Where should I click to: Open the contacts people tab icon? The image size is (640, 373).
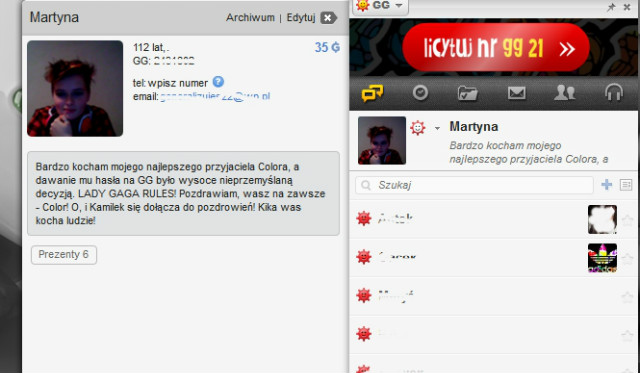click(564, 93)
